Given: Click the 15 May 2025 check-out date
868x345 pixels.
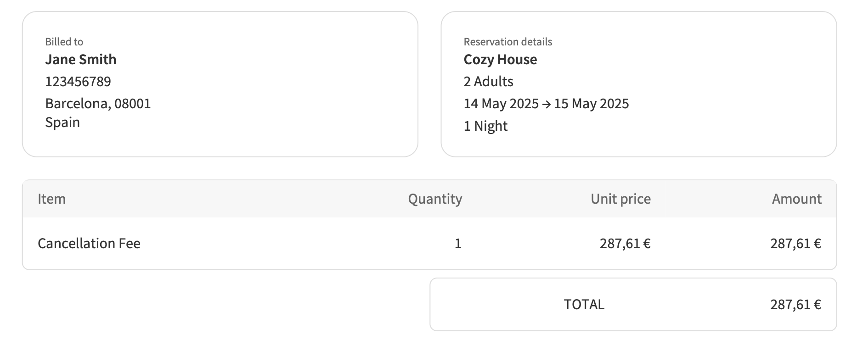Looking at the screenshot, I should pyautogui.click(x=592, y=104).
